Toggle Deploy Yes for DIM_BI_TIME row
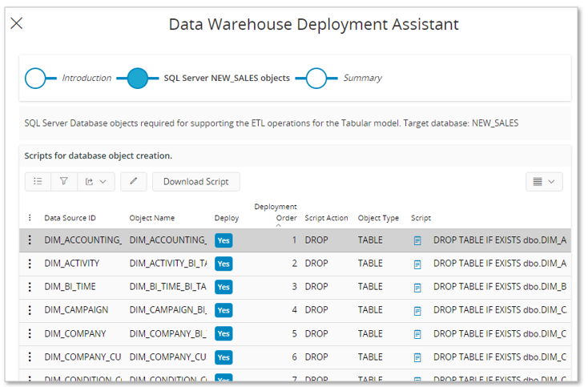Screen dimensions: 588x387 click(x=224, y=287)
